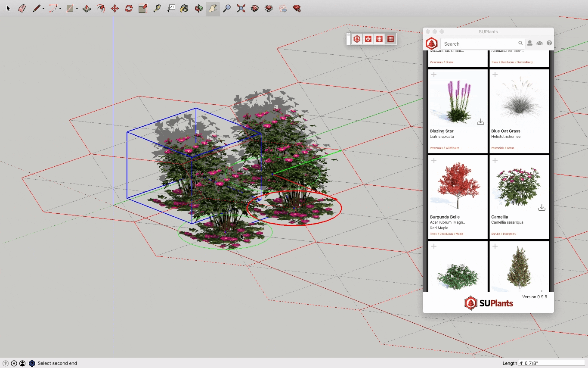Image resolution: width=588 pixels, height=368 pixels.
Task: Open SUPlants help menu icon
Action: pyautogui.click(x=549, y=43)
